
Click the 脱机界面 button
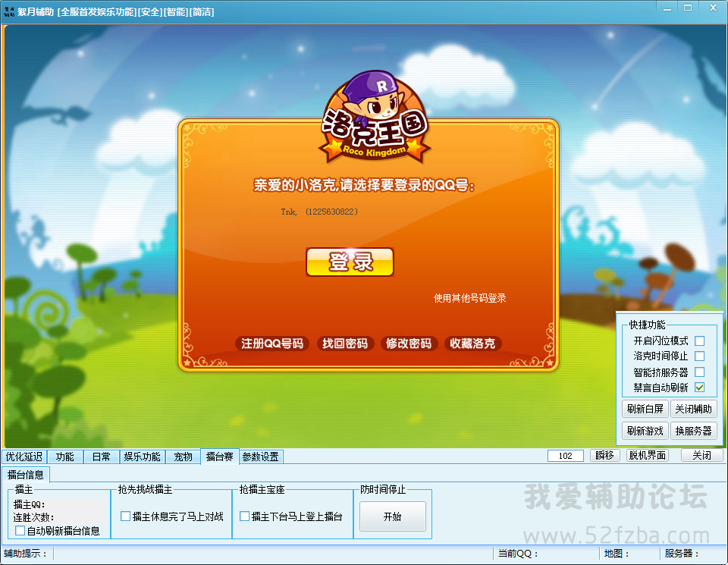point(648,456)
